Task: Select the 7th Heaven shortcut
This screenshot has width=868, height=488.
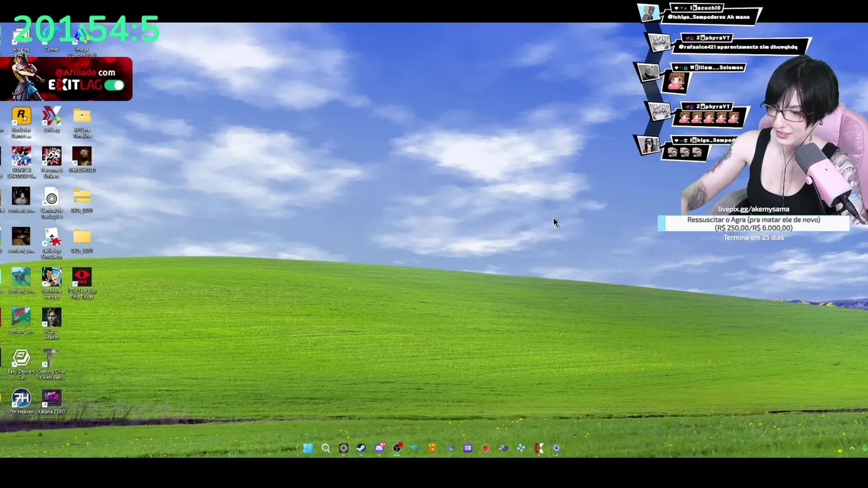Action: (x=21, y=403)
